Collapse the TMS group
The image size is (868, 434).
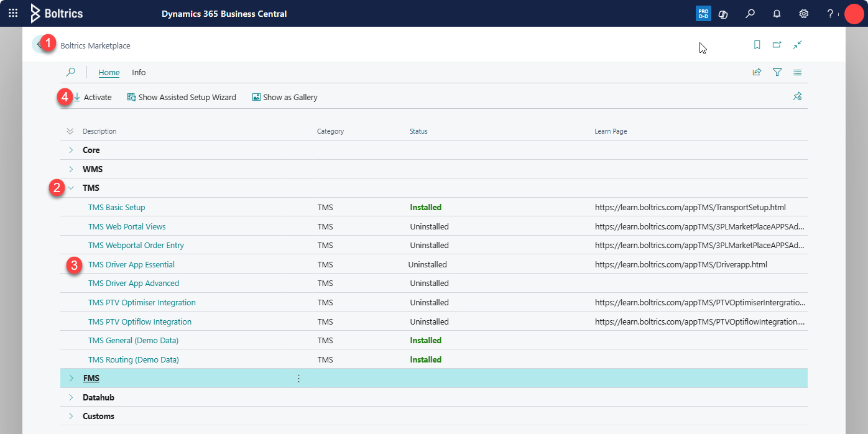(71, 188)
